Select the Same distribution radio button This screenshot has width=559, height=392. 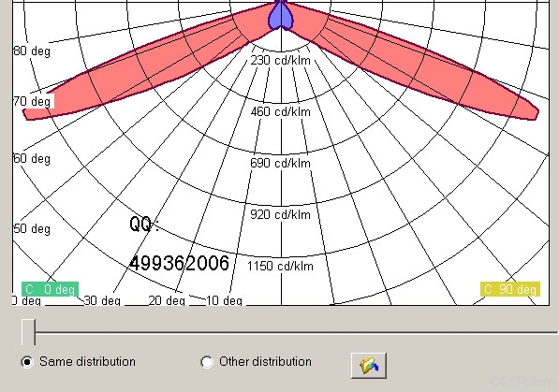coord(27,362)
